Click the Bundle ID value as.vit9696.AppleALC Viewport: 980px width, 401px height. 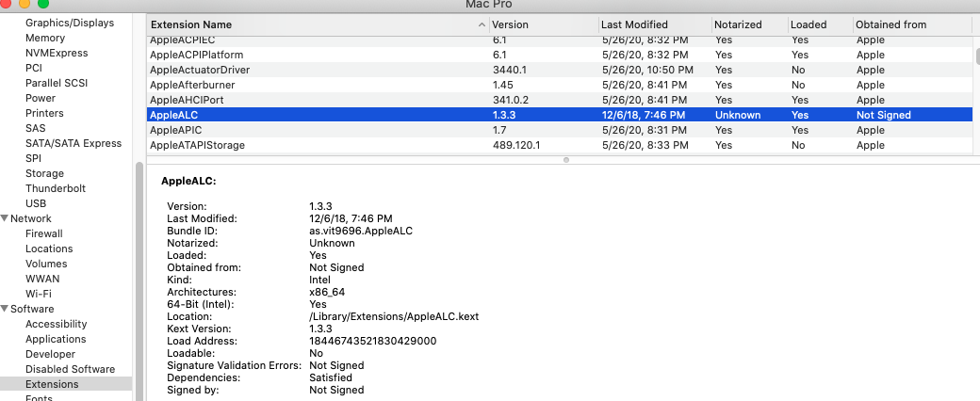click(361, 232)
